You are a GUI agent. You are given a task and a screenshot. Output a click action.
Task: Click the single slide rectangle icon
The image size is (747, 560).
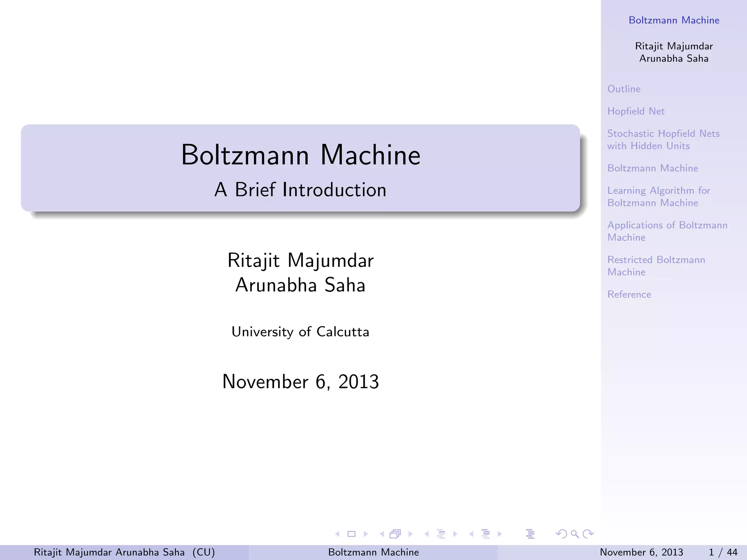pos(352,534)
